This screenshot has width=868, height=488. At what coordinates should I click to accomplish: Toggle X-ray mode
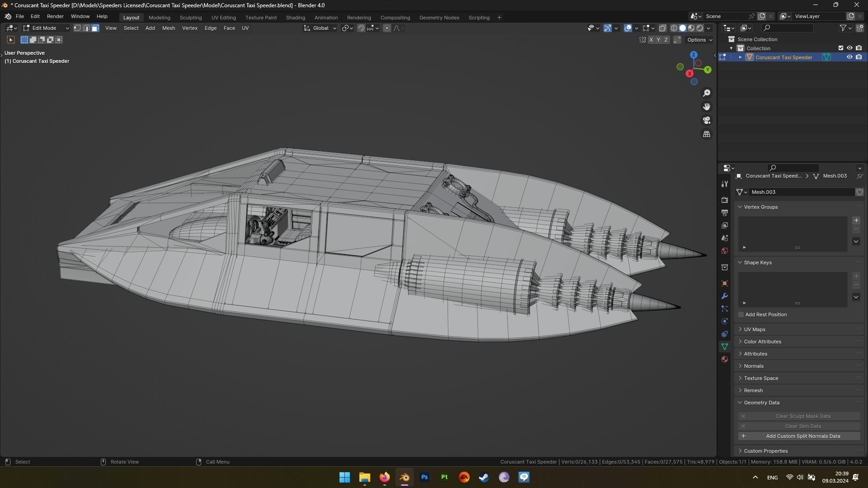[662, 28]
